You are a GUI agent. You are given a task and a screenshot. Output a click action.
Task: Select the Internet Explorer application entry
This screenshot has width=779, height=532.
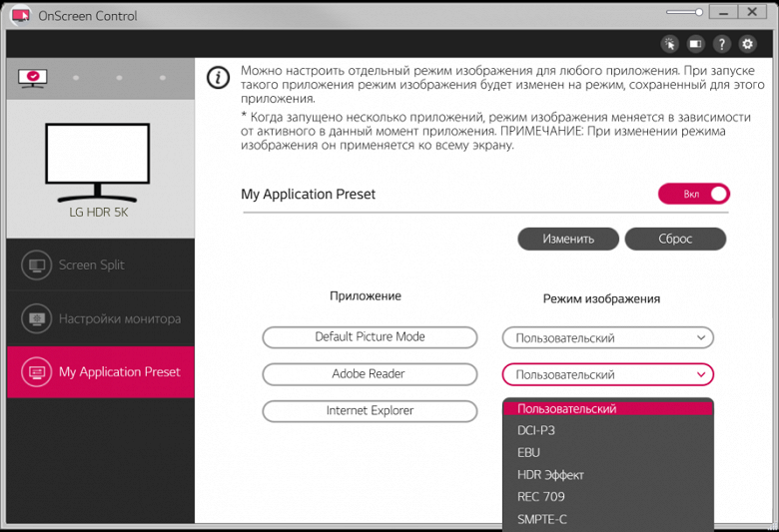(x=370, y=411)
